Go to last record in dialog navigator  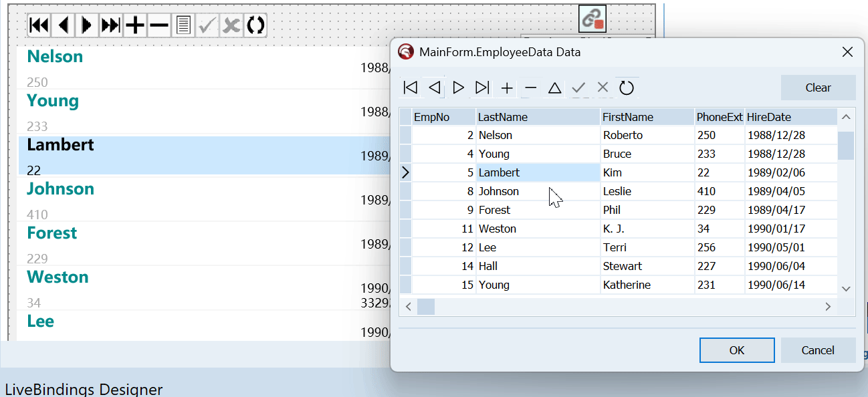483,88
